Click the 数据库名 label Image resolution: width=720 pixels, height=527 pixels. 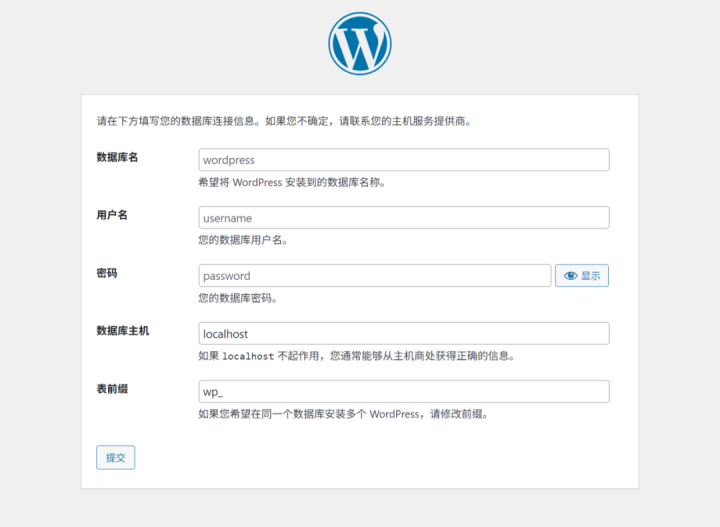click(117, 157)
